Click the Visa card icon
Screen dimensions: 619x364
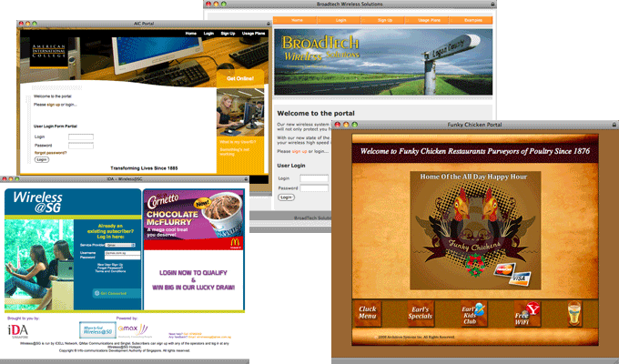520,278
